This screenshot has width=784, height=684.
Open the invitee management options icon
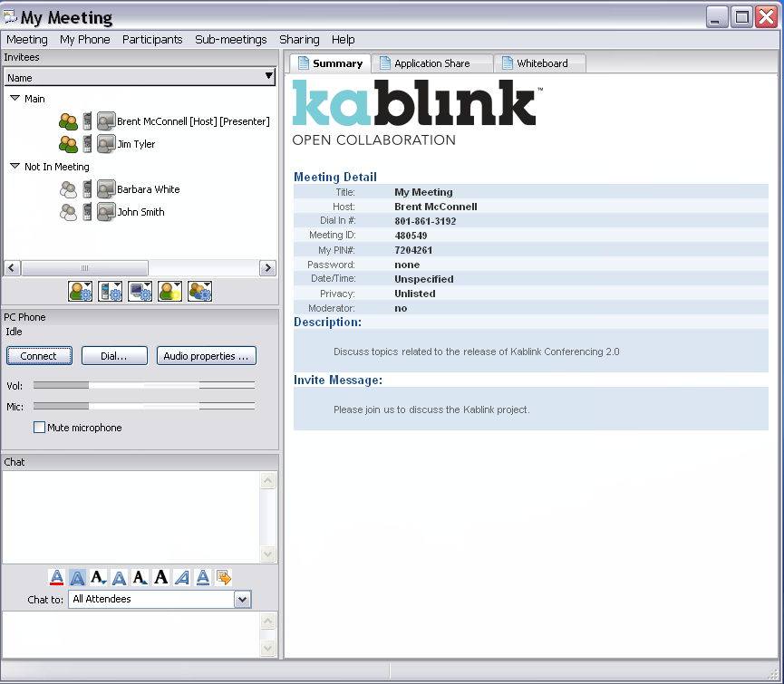80,291
